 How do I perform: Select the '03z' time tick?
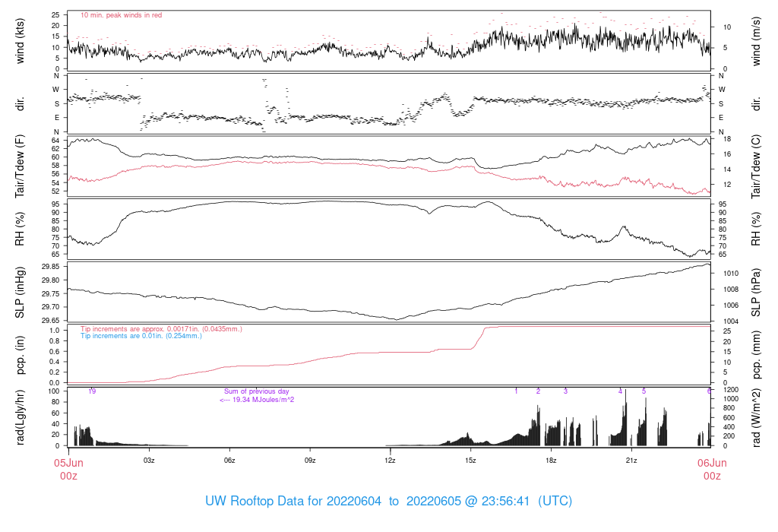click(149, 461)
